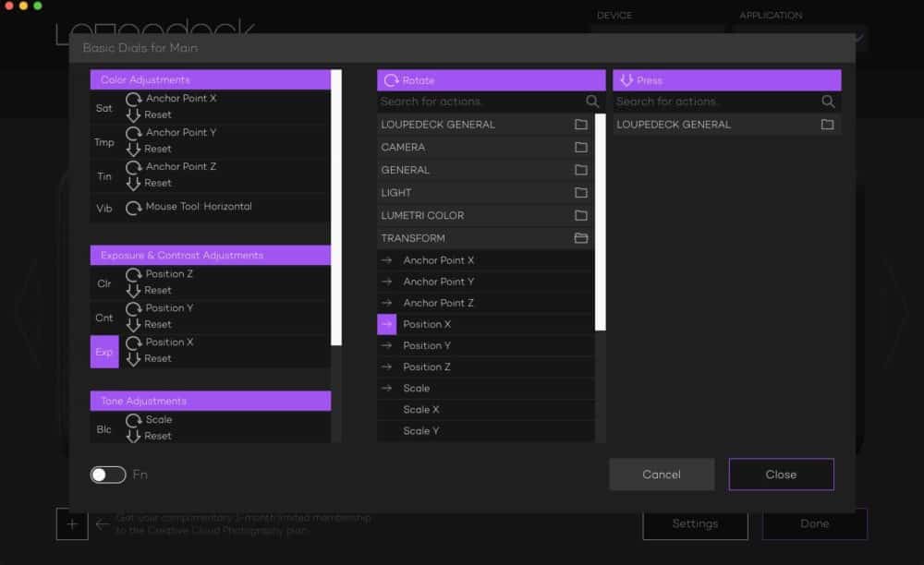Click the Rotate panel header
924x565 pixels.
[491, 80]
